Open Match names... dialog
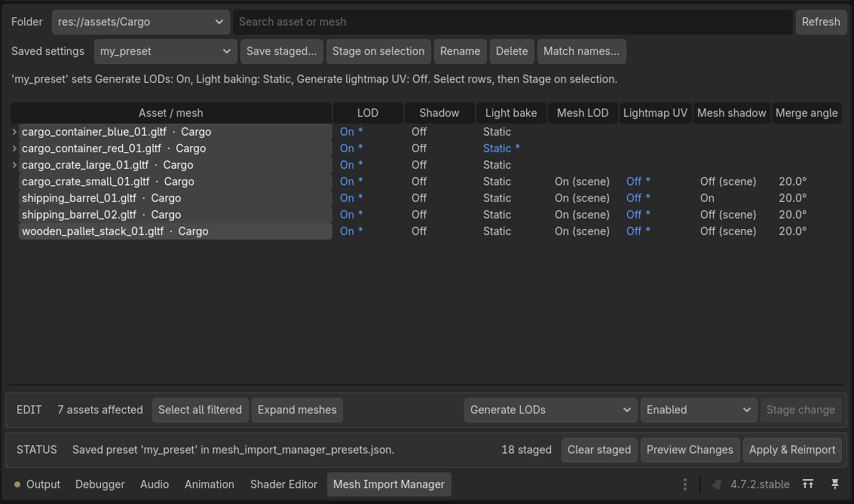This screenshot has width=854, height=504. click(x=582, y=51)
